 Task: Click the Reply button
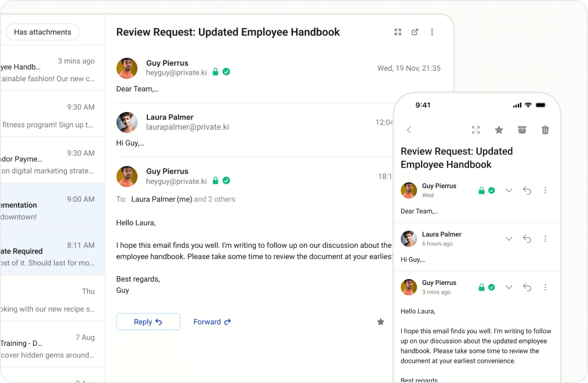point(148,321)
